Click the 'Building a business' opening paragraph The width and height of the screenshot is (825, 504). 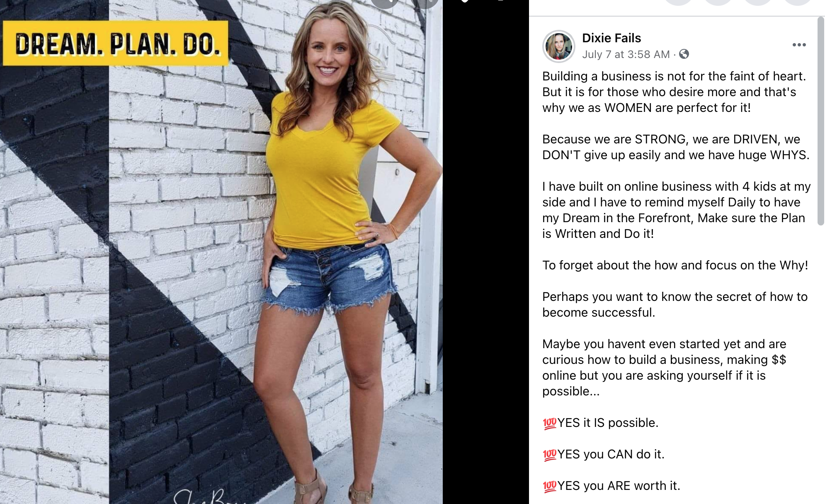674,92
